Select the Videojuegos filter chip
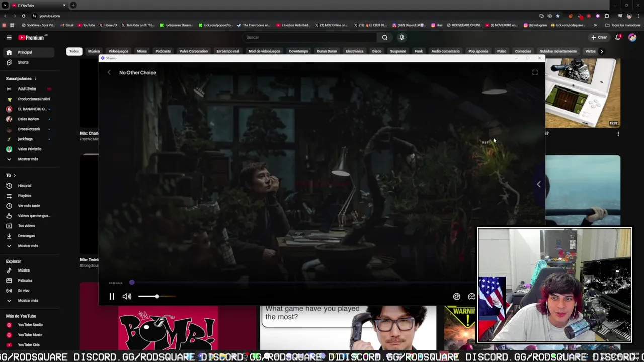Viewport: 644px width, 362px height. (118, 51)
